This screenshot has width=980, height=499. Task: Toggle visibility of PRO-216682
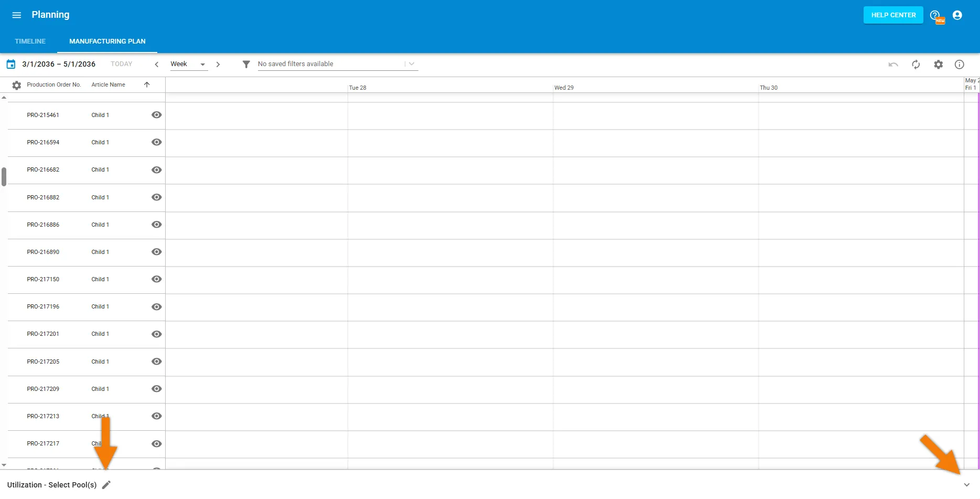click(x=156, y=170)
